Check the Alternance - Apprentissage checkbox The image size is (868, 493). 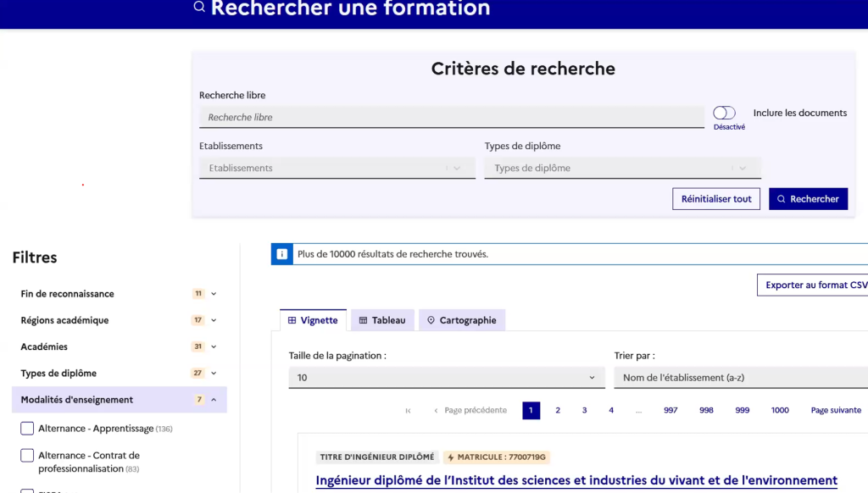click(x=27, y=429)
